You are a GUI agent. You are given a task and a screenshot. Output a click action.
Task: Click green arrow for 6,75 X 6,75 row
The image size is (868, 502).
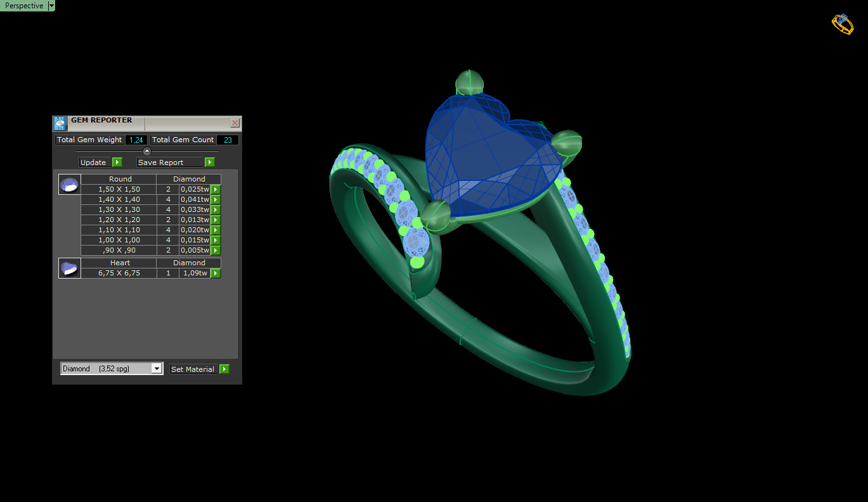(216, 273)
